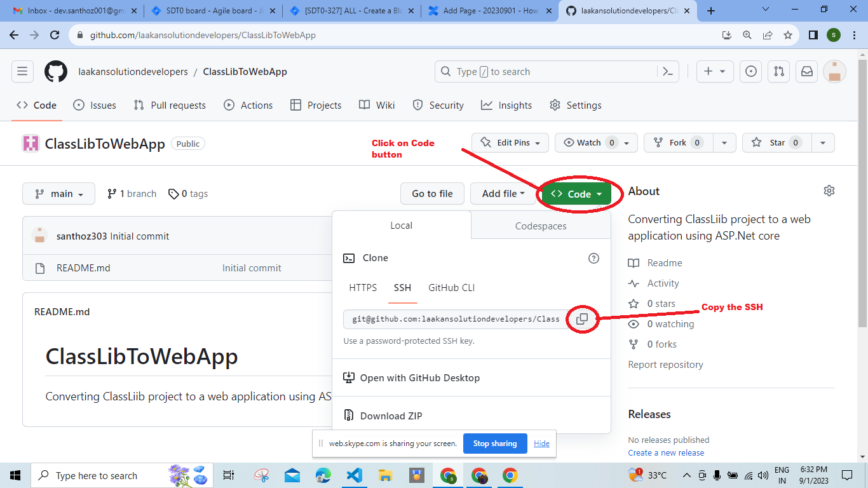868x488 pixels.
Task: Open the Pull requests repository tab
Action: point(170,105)
